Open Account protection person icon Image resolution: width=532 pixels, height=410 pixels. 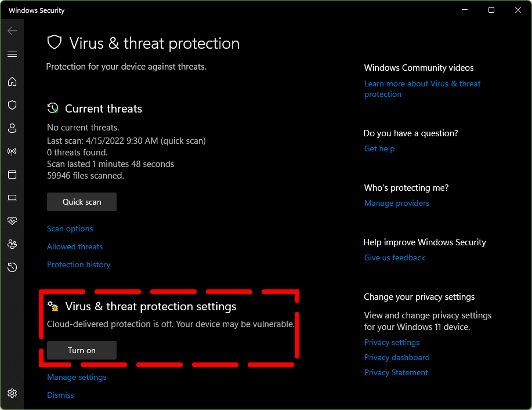click(x=12, y=128)
